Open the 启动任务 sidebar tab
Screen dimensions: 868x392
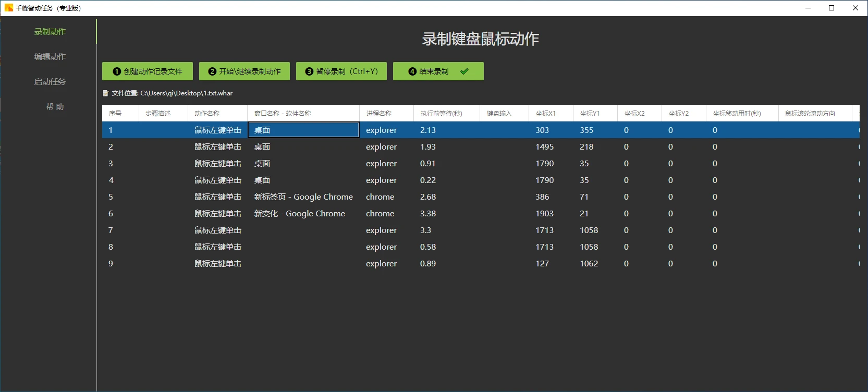[50, 82]
